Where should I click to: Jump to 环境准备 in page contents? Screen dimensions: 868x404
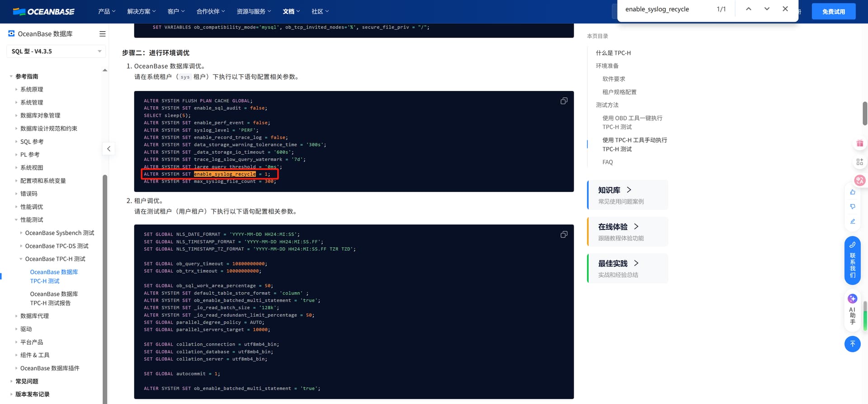pyautogui.click(x=607, y=66)
